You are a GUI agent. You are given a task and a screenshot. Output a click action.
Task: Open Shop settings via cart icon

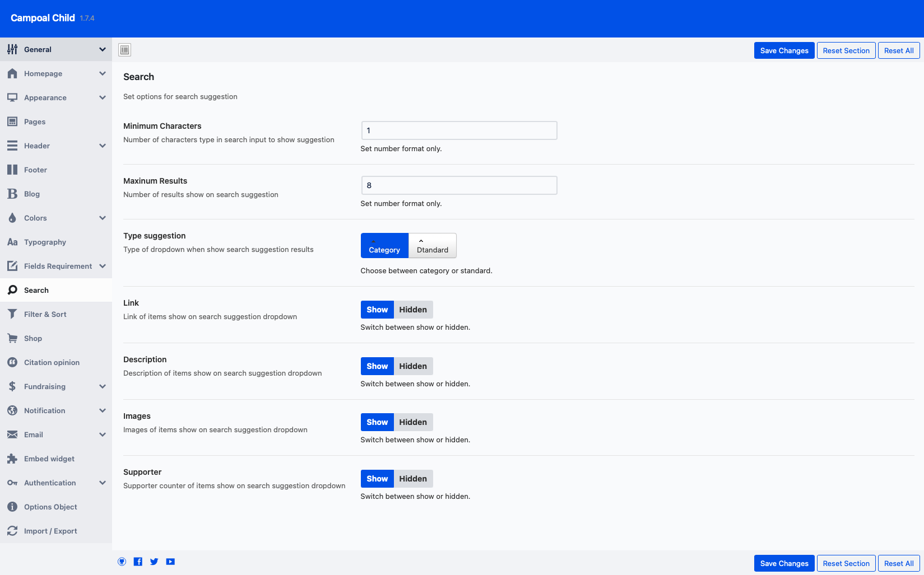[x=12, y=338]
